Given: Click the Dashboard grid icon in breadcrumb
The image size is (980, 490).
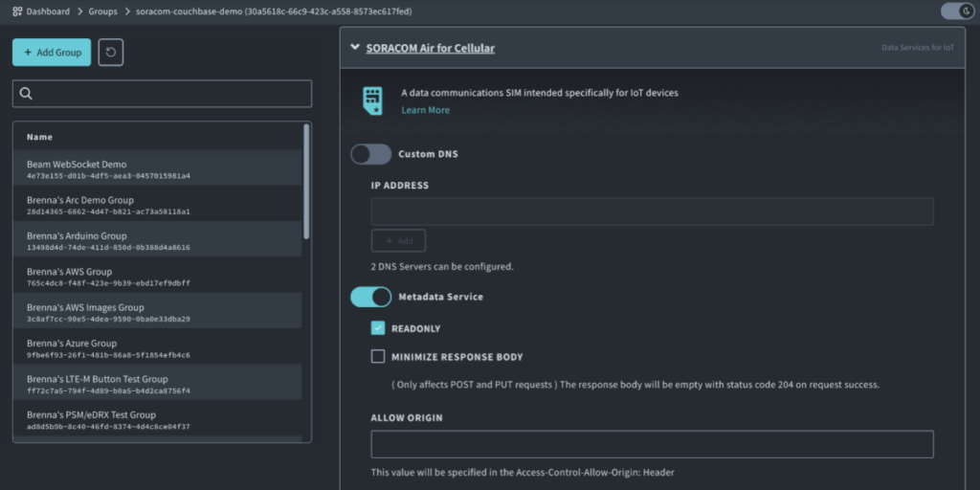Looking at the screenshot, I should 17,11.
